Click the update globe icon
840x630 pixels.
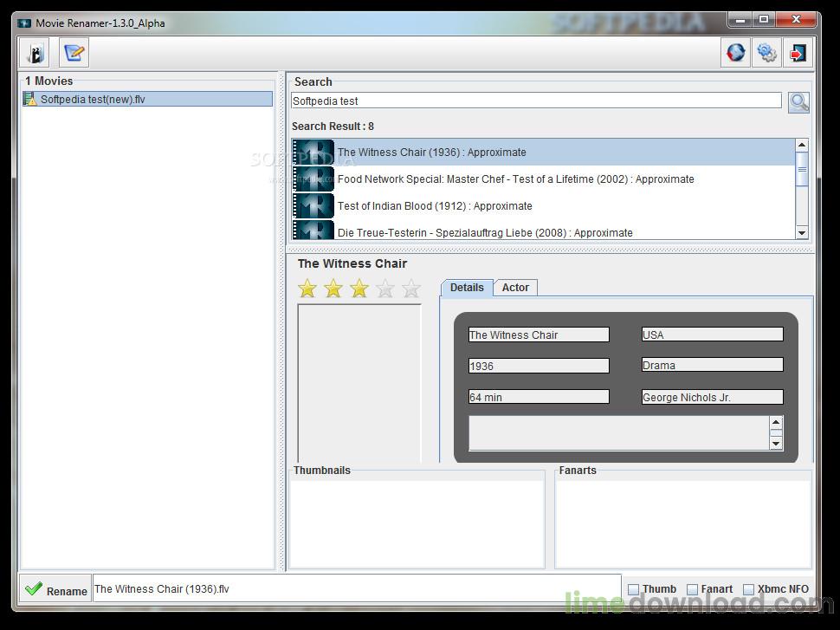(735, 53)
